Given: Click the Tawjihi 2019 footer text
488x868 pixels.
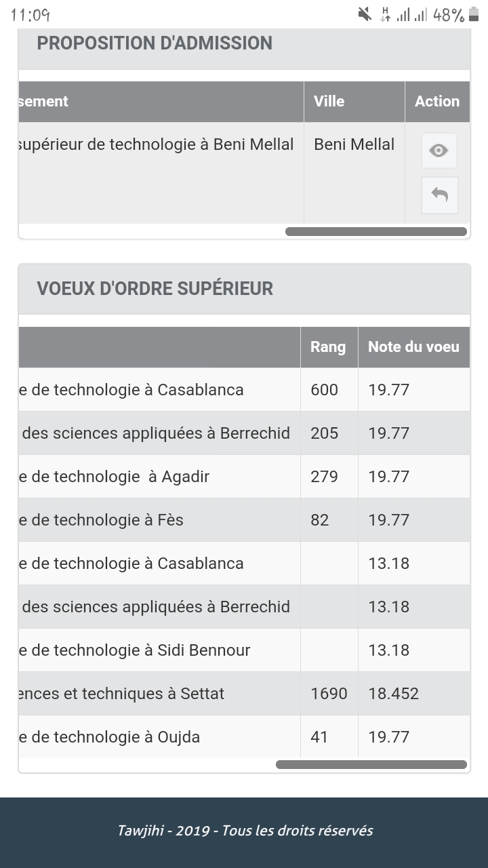Looking at the screenshot, I should (x=245, y=831).
